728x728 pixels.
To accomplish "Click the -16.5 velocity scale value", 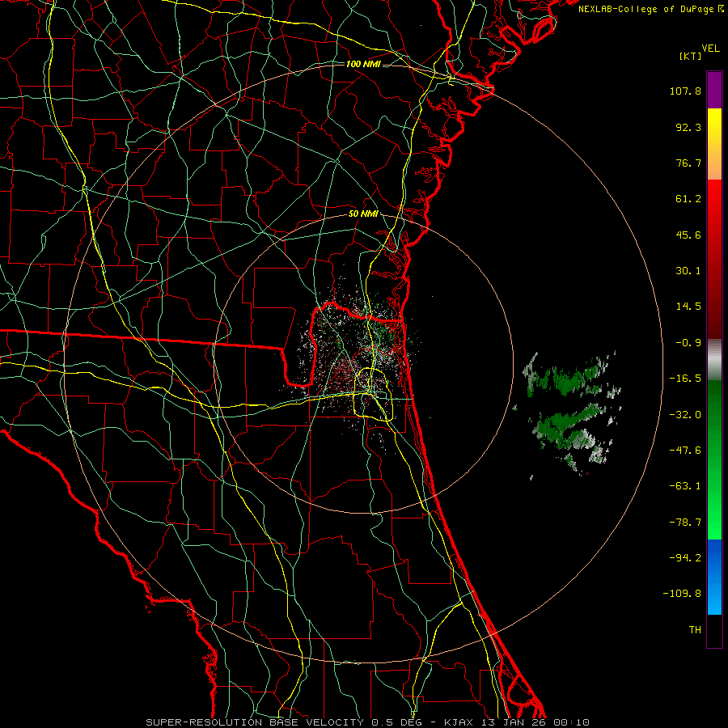I will pos(685,379).
